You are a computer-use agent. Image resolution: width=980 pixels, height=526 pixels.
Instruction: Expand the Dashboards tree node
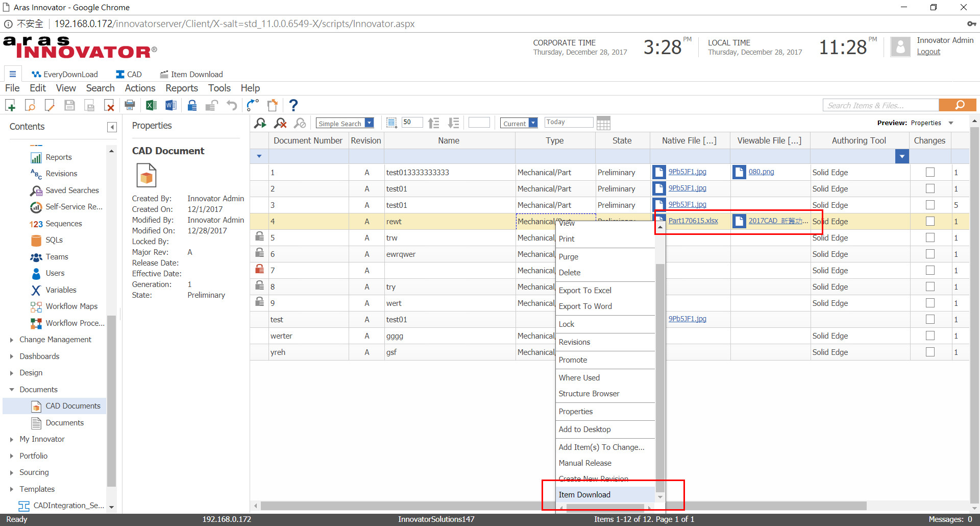pyautogui.click(x=12, y=356)
